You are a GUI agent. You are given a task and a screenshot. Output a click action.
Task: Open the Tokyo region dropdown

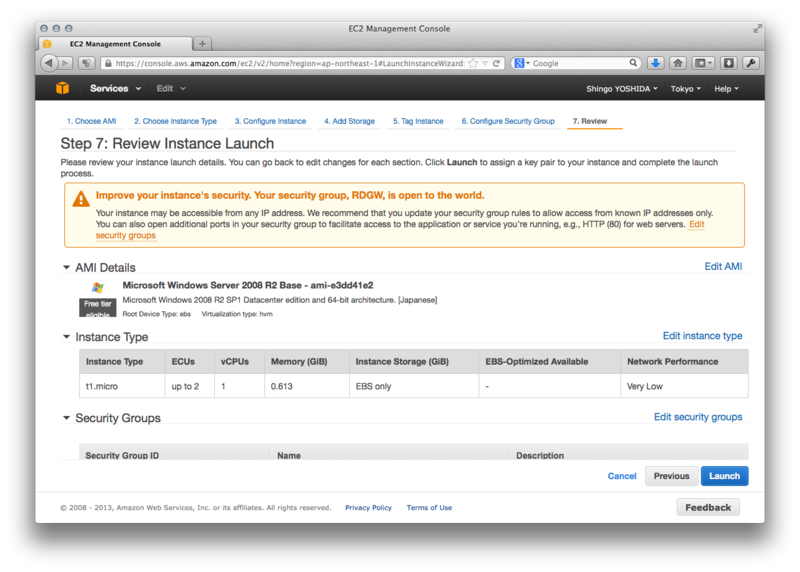coord(686,89)
